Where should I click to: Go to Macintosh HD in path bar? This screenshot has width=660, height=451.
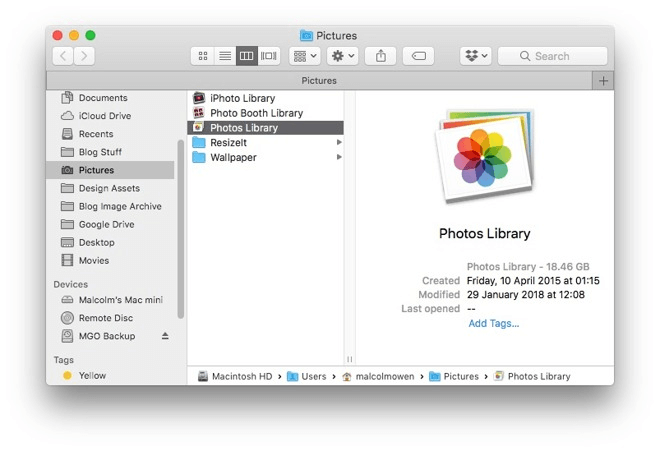tap(235, 376)
